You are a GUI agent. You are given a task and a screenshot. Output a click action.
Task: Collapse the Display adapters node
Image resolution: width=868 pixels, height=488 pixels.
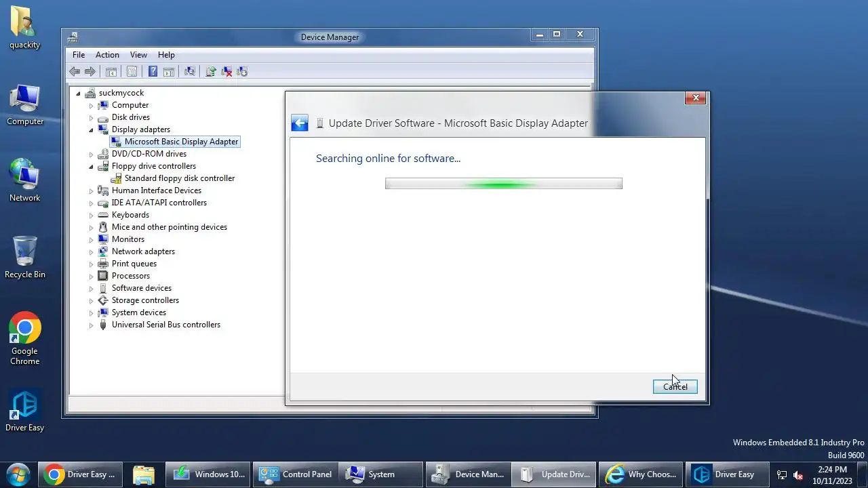pyautogui.click(x=91, y=130)
